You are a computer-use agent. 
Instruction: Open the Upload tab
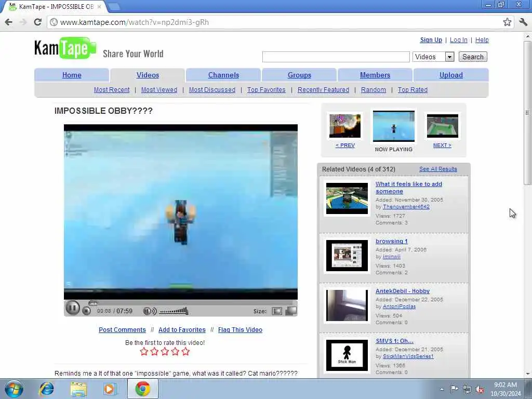click(x=451, y=75)
